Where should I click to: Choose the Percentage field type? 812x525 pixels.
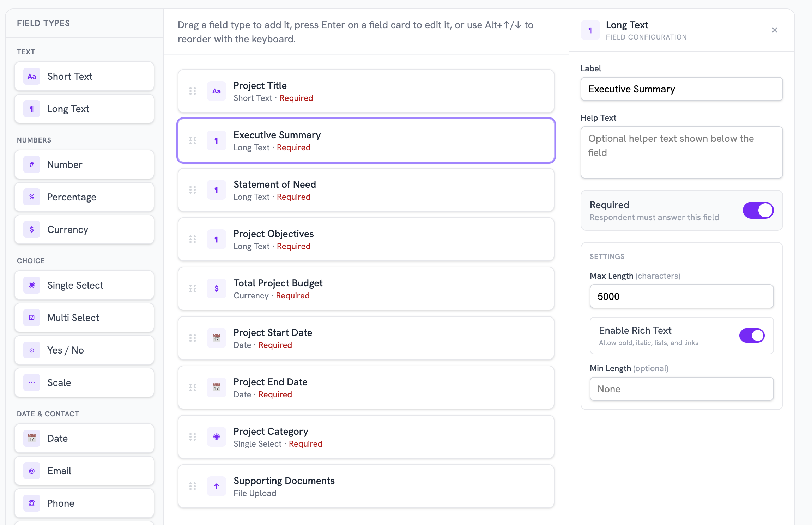[84, 197]
